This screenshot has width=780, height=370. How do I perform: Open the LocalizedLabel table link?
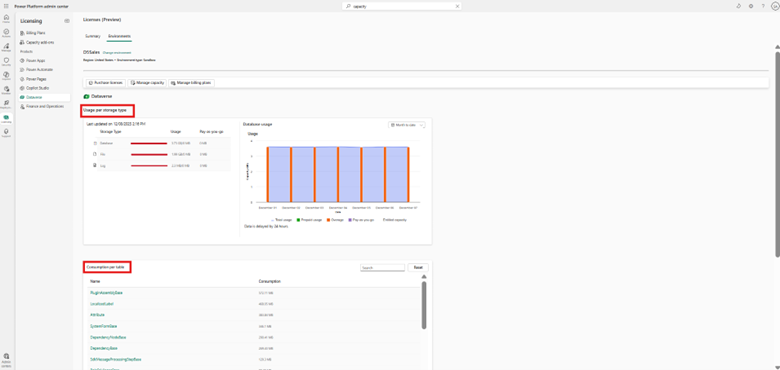(100, 304)
